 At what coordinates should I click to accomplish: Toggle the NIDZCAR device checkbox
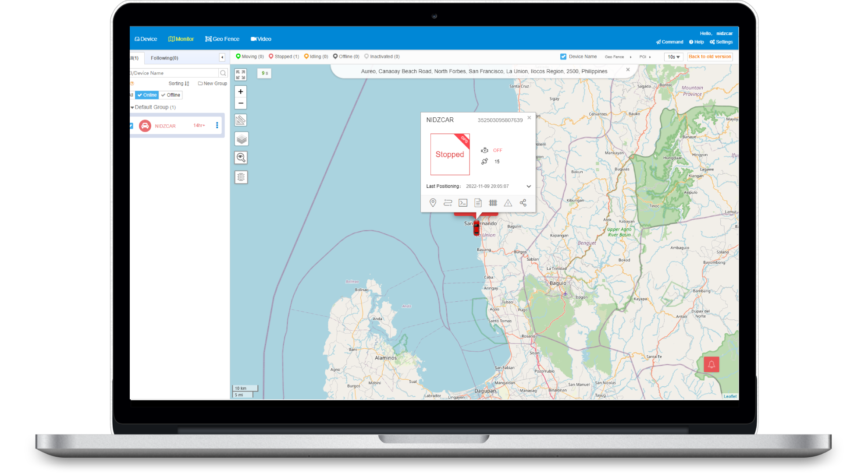[x=131, y=126]
